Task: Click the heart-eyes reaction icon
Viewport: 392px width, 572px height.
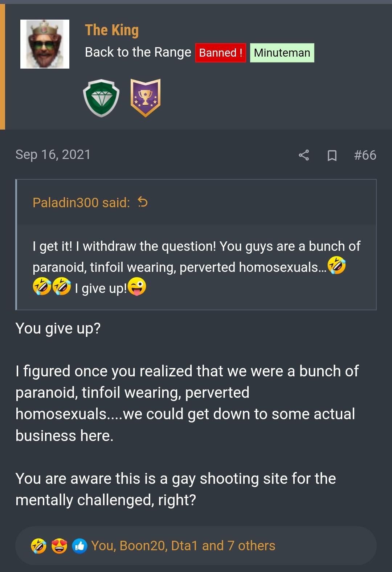Action: (59, 546)
